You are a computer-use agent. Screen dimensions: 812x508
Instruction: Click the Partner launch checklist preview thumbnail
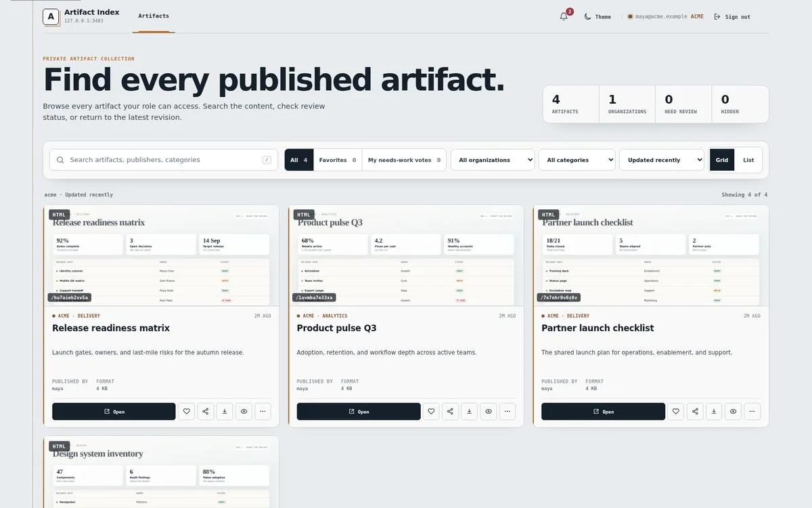651,255
